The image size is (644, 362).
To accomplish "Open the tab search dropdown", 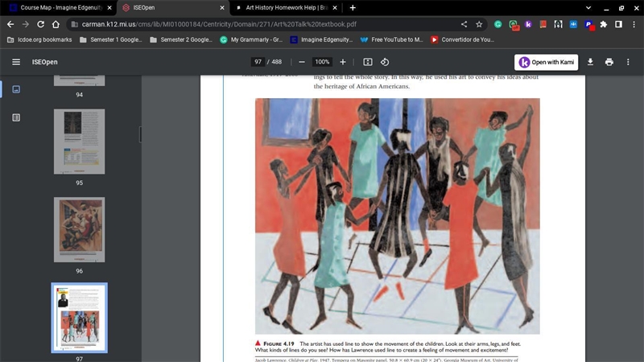I will point(588,8).
